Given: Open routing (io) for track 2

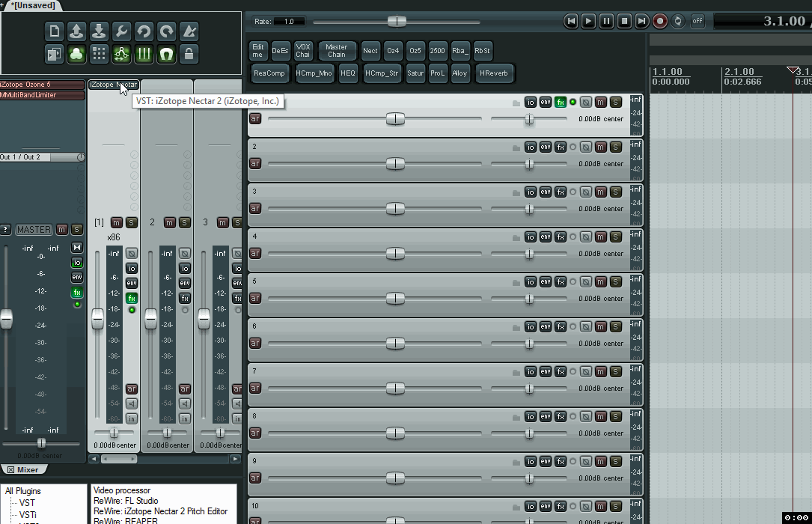Looking at the screenshot, I should pos(531,147).
